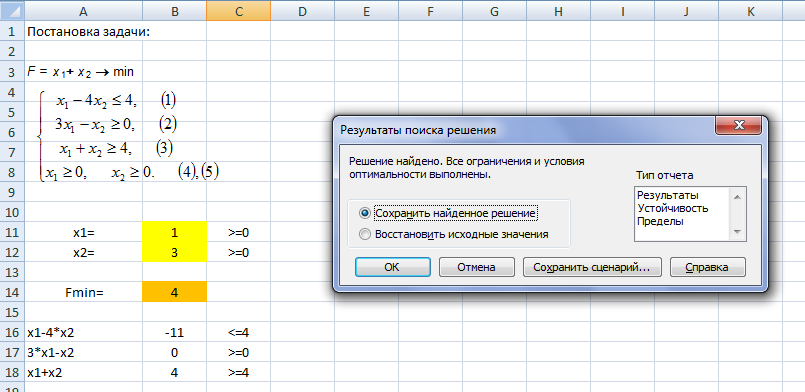805x392 pixels.
Task: Select row 14 header
Action: point(11,293)
